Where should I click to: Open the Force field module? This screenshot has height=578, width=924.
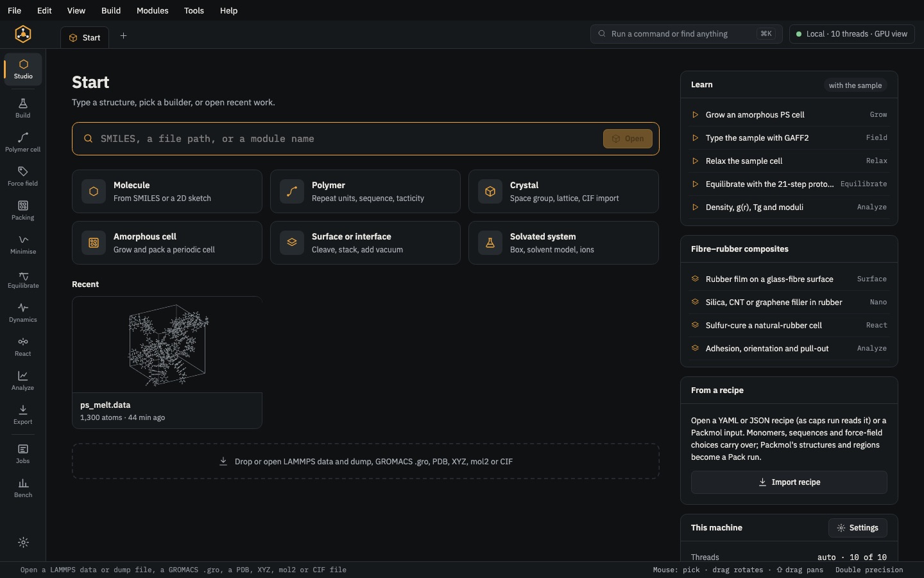click(23, 176)
